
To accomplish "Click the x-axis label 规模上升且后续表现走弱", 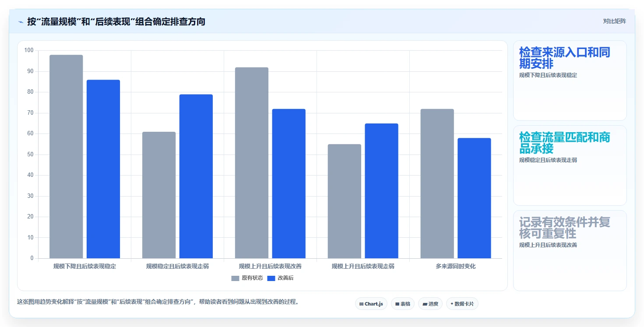I will point(363,266).
